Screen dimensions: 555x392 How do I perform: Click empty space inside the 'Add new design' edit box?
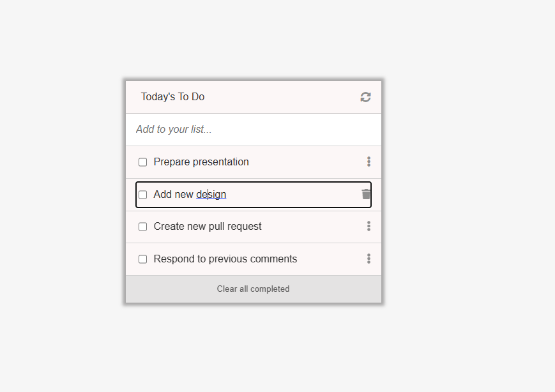tap(294, 195)
